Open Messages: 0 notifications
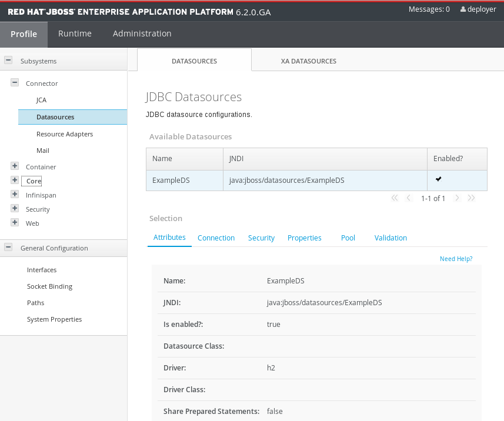The image size is (504, 421). coord(429,9)
